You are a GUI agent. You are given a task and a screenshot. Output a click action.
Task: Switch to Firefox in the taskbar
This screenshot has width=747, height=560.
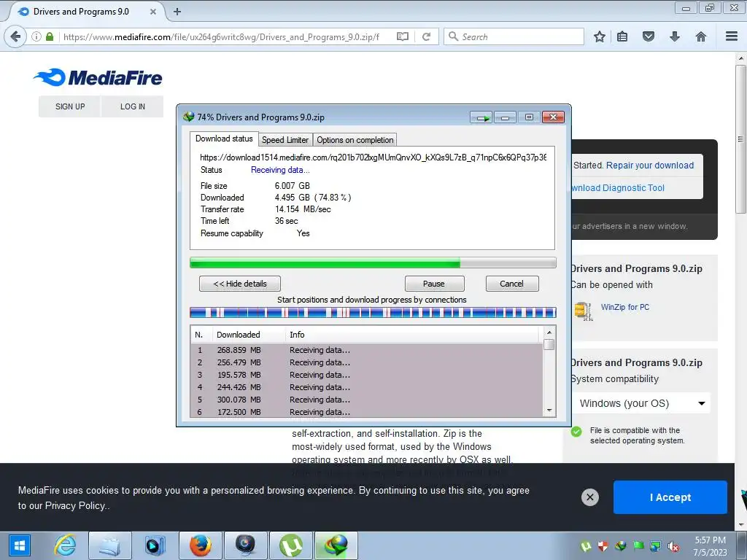pos(200,545)
